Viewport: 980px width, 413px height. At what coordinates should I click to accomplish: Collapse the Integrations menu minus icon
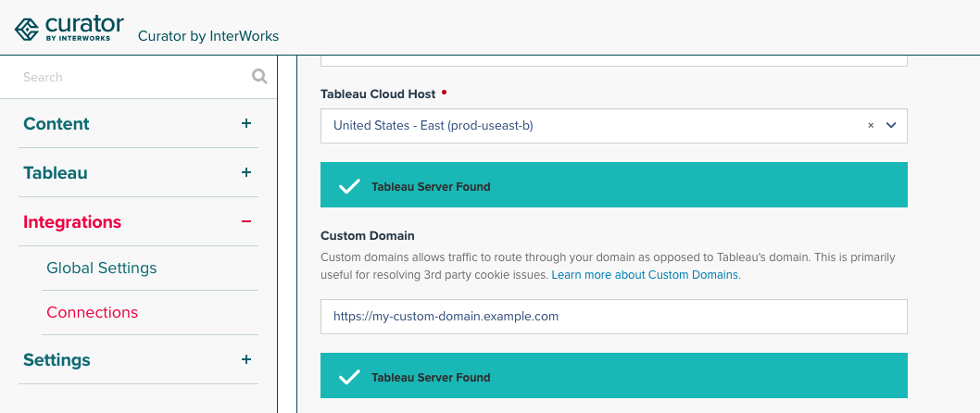click(x=246, y=222)
